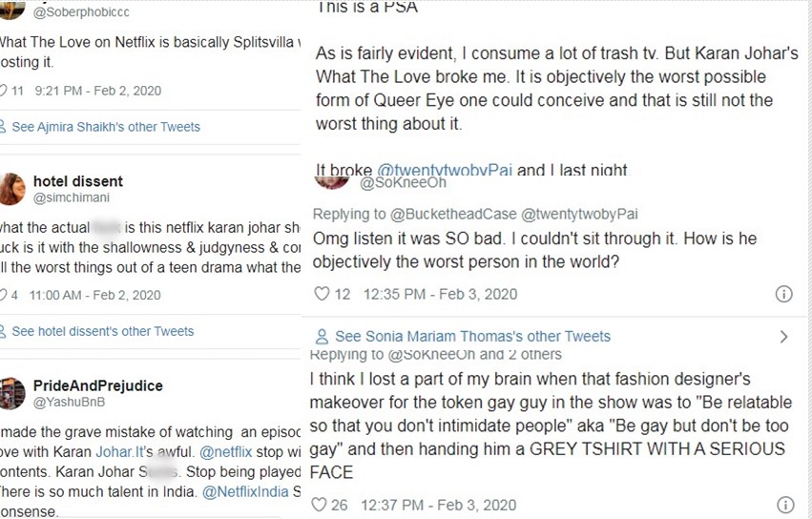The height and width of the screenshot is (519, 812).
Task: Click person icon next to Sonia Mariam Thomas link
Action: click(322, 336)
